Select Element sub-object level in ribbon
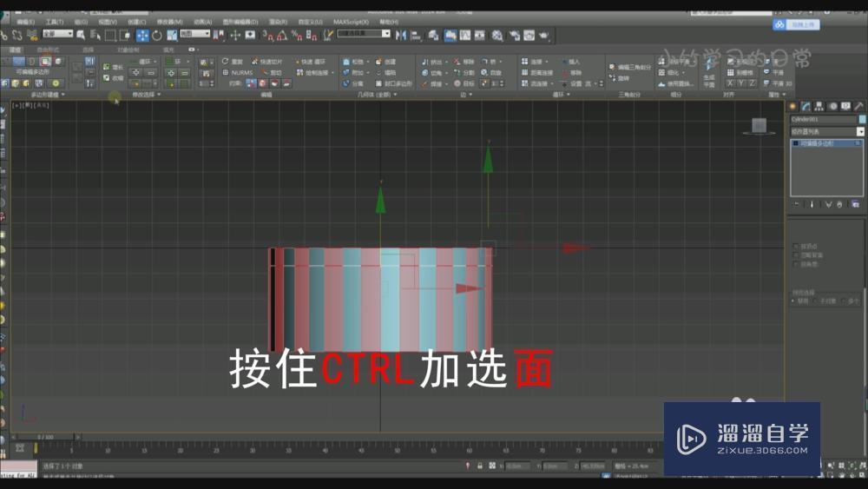Screen dimensions: 868x489 click(58, 62)
